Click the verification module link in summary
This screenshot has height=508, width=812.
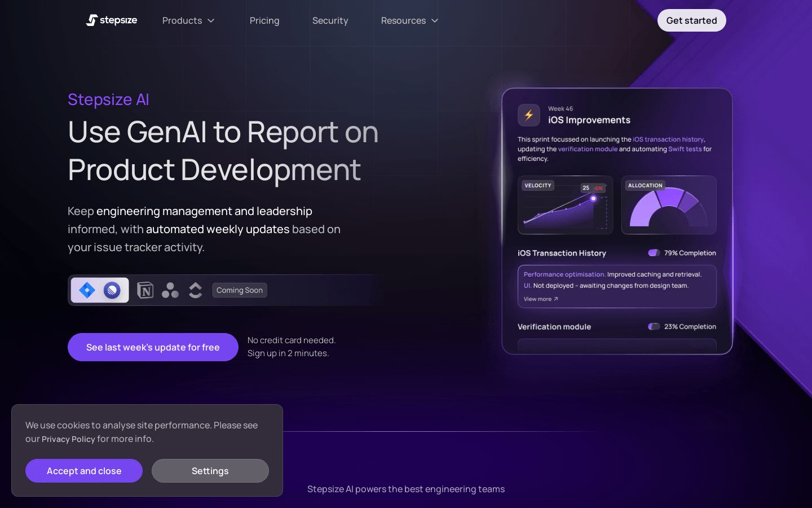[x=588, y=149]
